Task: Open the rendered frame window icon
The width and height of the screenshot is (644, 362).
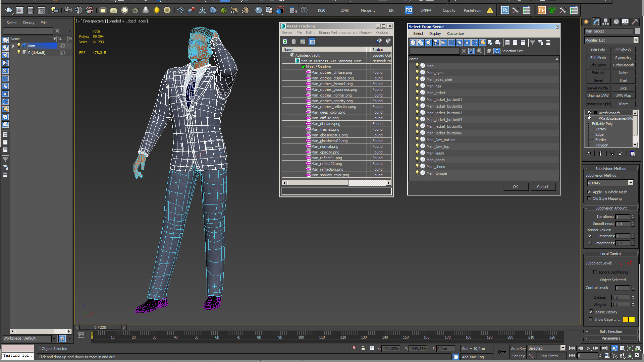Action: [20, 10]
